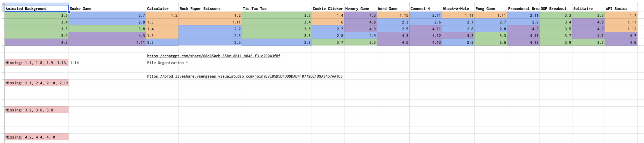Click the select-all corner of the sheet
The width and height of the screenshot is (644, 143).
[3, 4]
